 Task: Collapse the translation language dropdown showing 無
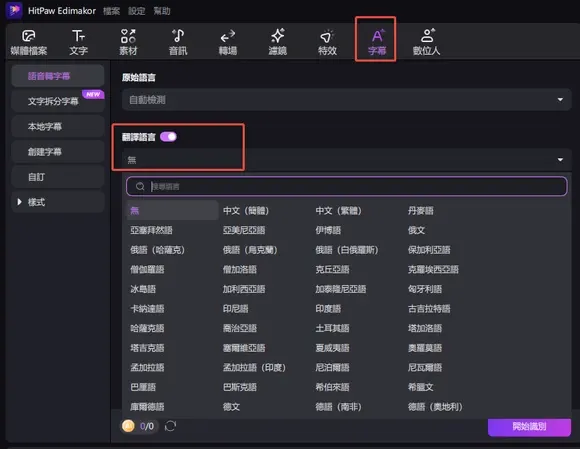coord(347,160)
